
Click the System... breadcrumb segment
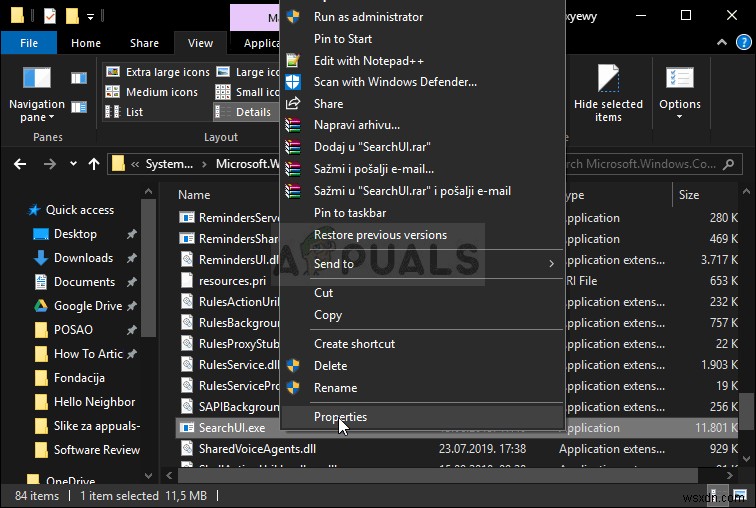tap(169, 164)
